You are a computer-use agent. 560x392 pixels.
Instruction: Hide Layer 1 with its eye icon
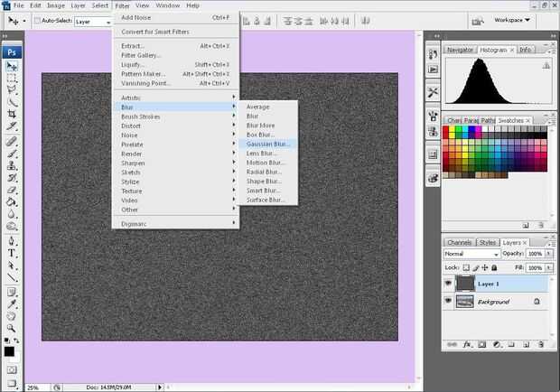(448, 284)
